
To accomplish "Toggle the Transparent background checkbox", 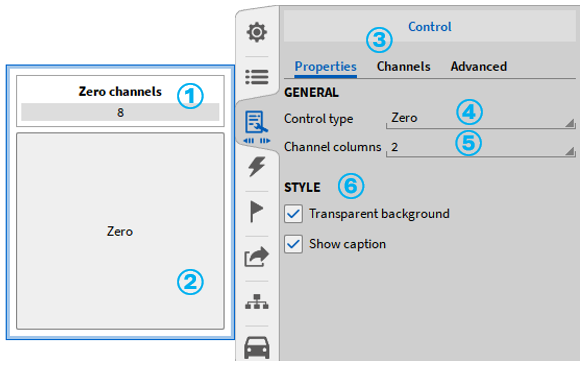I will pos(294,214).
